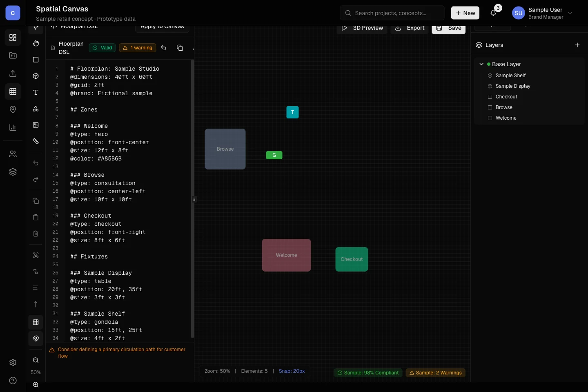Open the Sample User account dropdown

543,13
